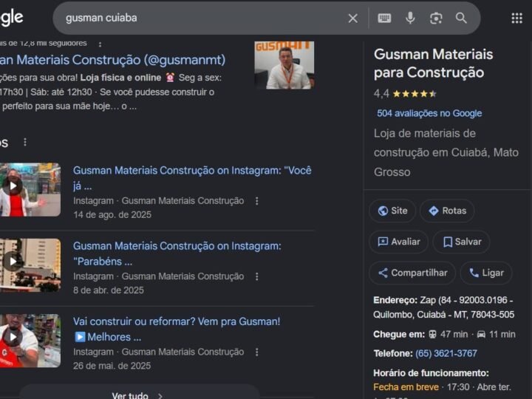Save the place with the Salvar button
This screenshot has width=532, height=399.
pos(461,242)
